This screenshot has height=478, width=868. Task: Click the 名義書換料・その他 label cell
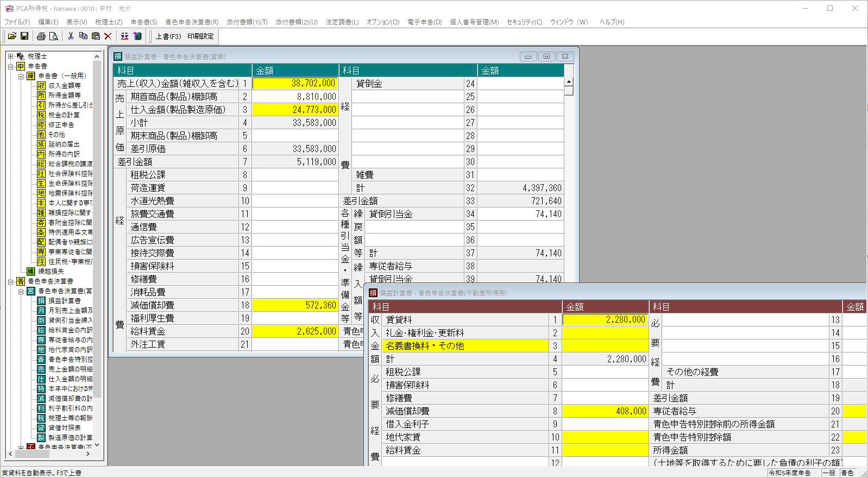(x=466, y=346)
